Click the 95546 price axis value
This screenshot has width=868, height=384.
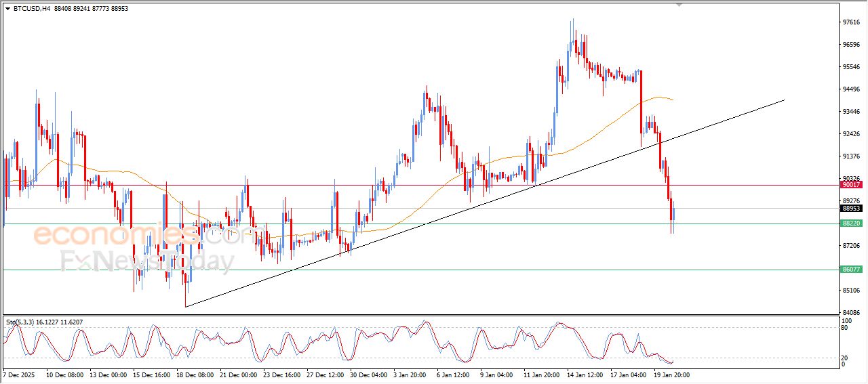[850, 67]
